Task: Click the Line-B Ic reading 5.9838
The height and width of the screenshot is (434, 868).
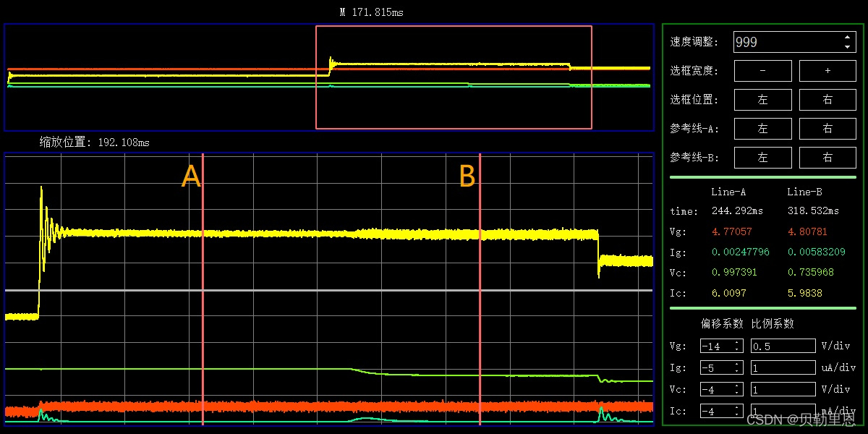Action: click(804, 294)
